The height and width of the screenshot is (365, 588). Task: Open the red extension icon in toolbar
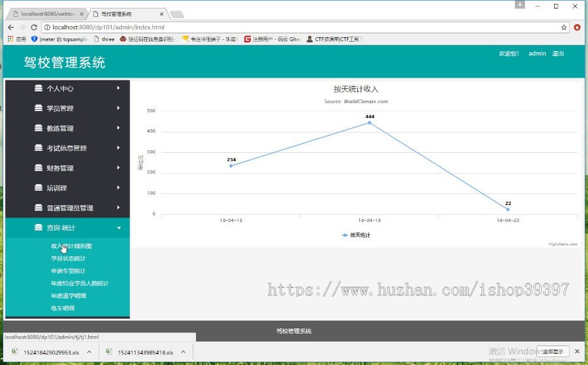pos(577,27)
